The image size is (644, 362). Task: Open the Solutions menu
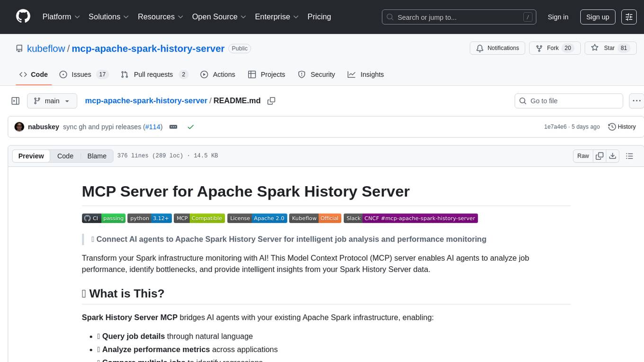pyautogui.click(x=109, y=17)
